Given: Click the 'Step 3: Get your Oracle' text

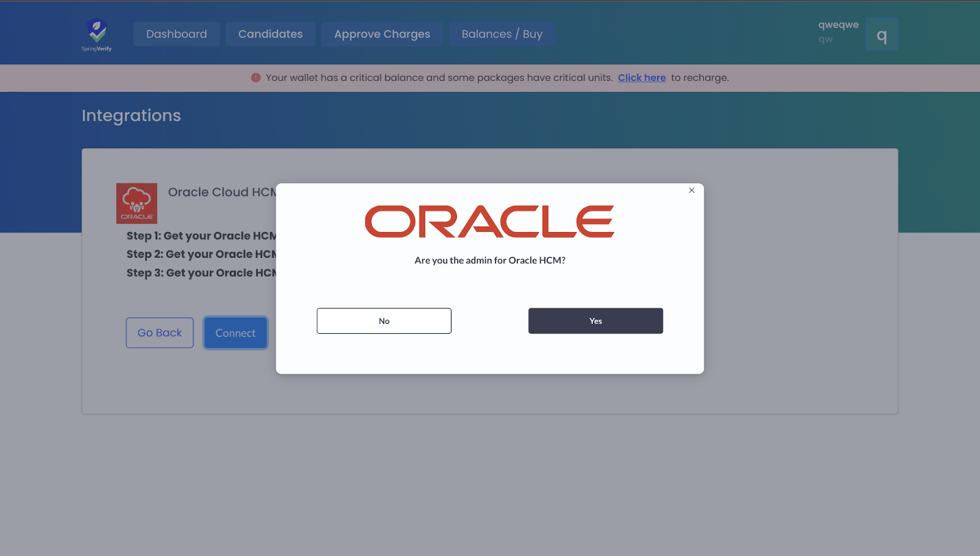Looking at the screenshot, I should 202,273.
